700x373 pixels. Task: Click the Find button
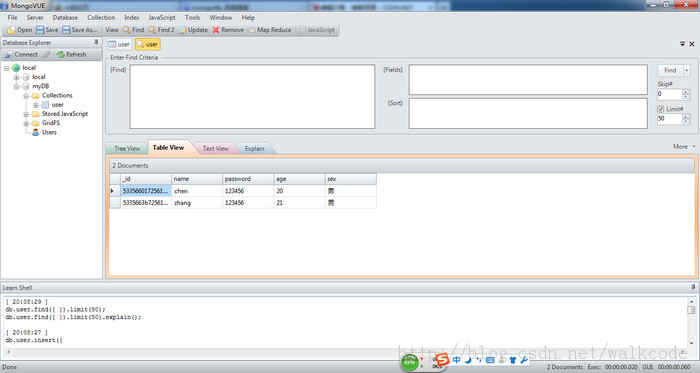tap(670, 70)
